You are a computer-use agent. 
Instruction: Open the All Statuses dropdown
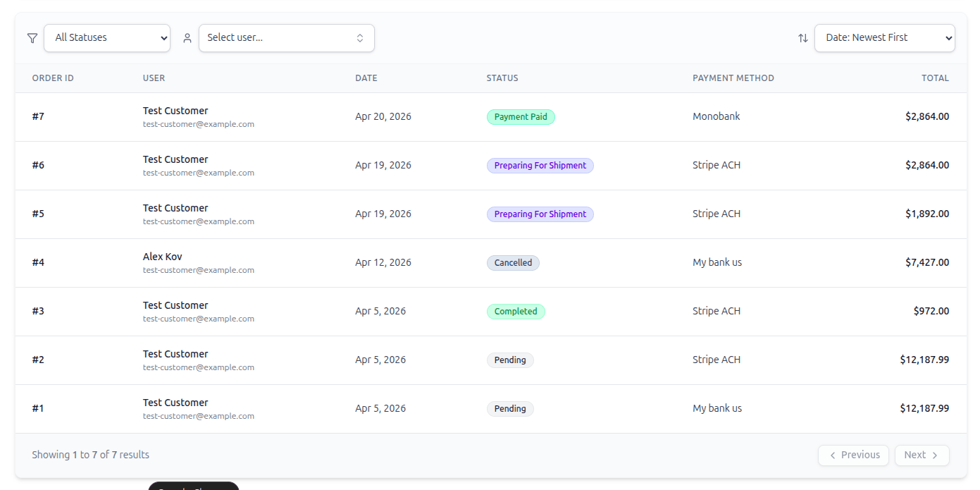click(x=107, y=38)
